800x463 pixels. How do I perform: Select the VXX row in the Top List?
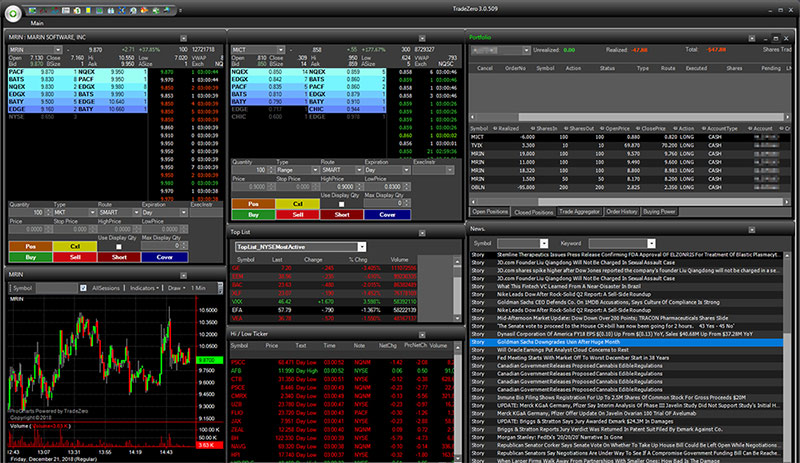tap(324, 302)
